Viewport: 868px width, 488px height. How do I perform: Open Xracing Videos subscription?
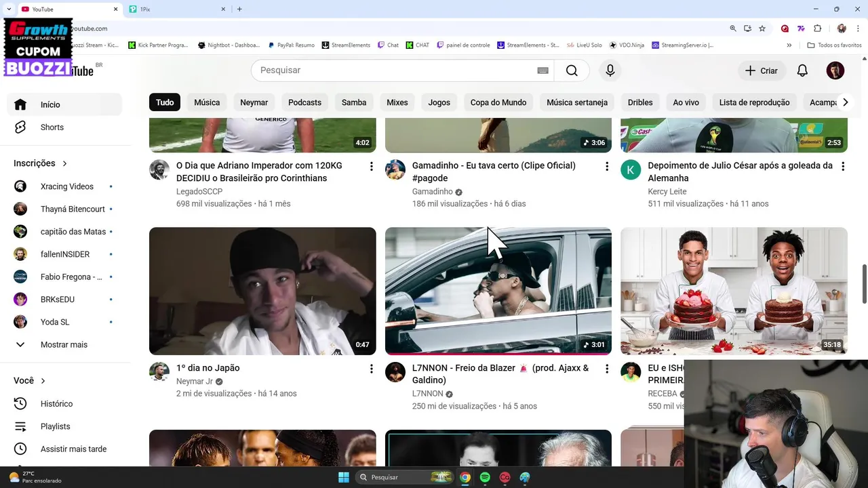click(64, 186)
